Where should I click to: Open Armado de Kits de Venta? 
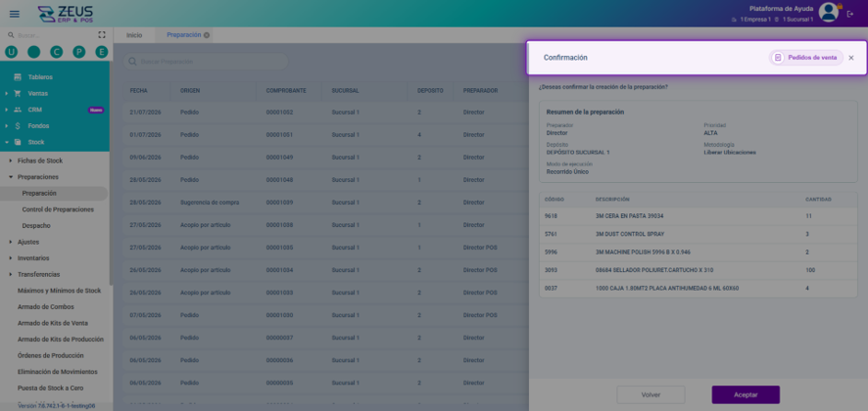pos(53,323)
